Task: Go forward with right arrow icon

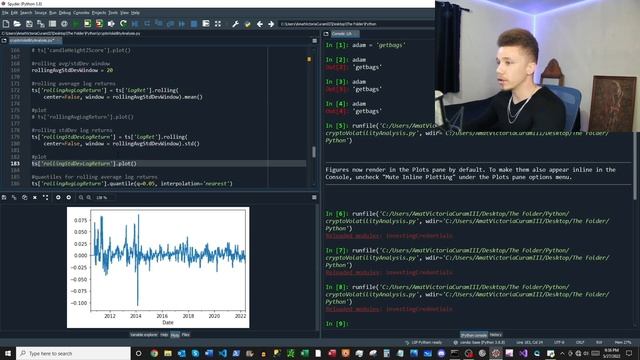Action: [x=271, y=24]
